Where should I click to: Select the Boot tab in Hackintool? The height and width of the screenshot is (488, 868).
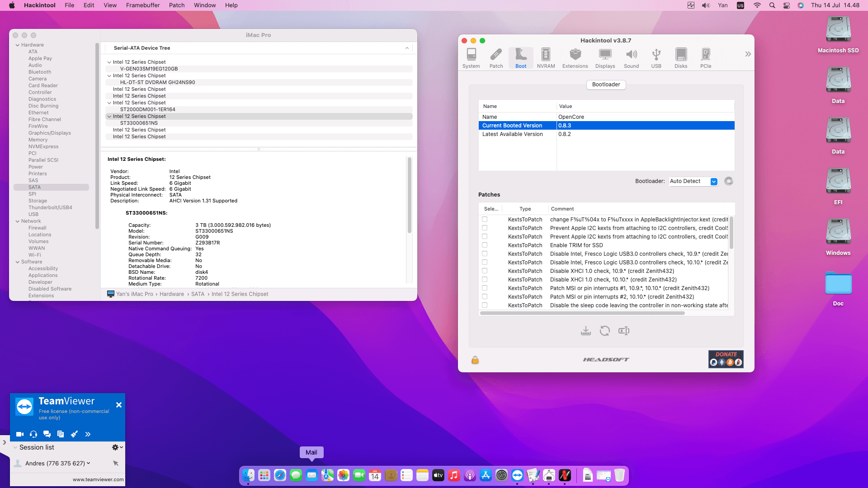tap(521, 58)
